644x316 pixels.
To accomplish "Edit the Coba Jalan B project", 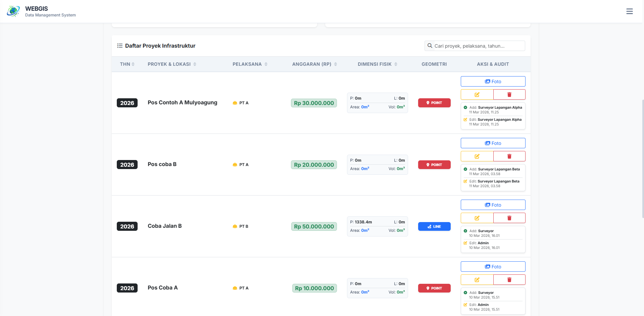I will click(477, 218).
